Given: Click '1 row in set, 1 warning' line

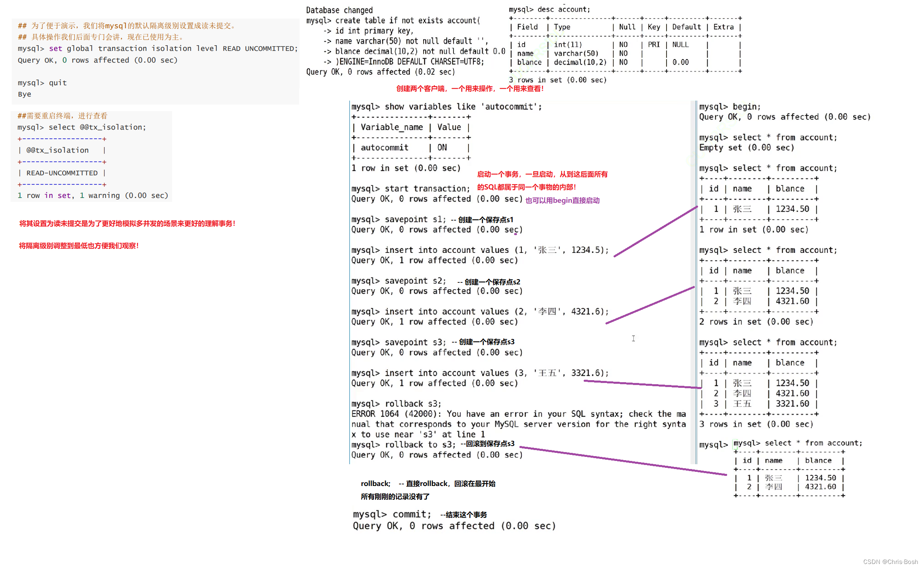Looking at the screenshot, I should click(93, 196).
